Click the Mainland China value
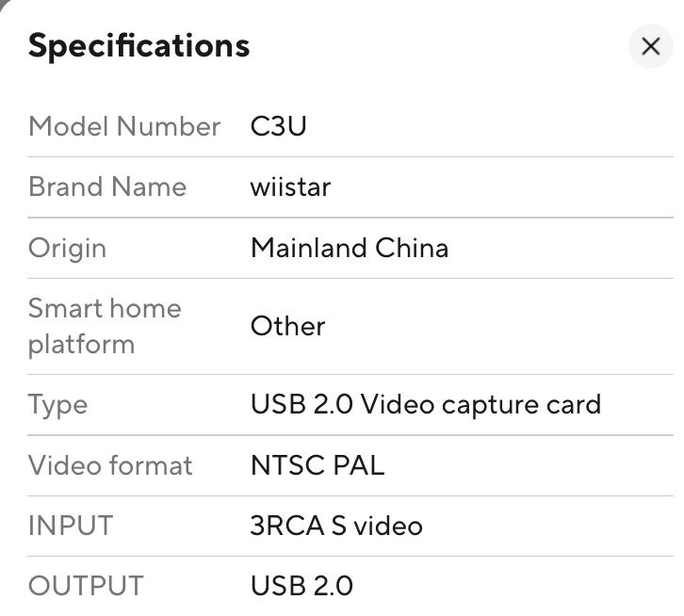684x616 pixels. [x=349, y=248]
